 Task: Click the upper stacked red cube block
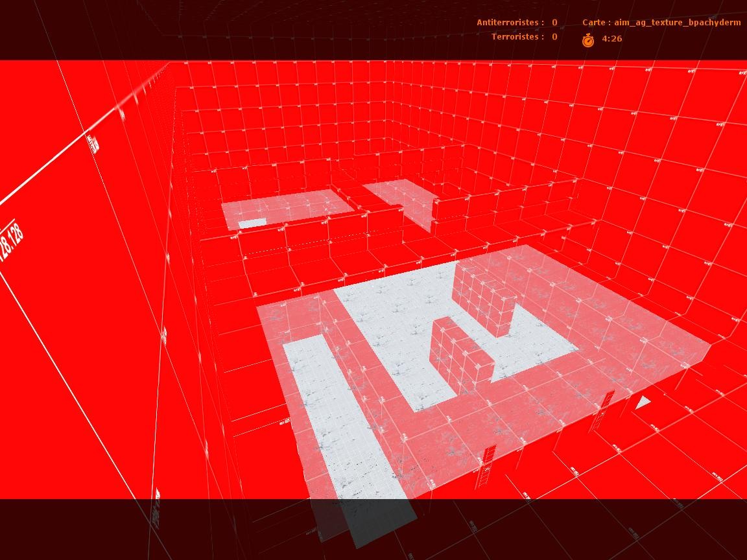point(484,299)
